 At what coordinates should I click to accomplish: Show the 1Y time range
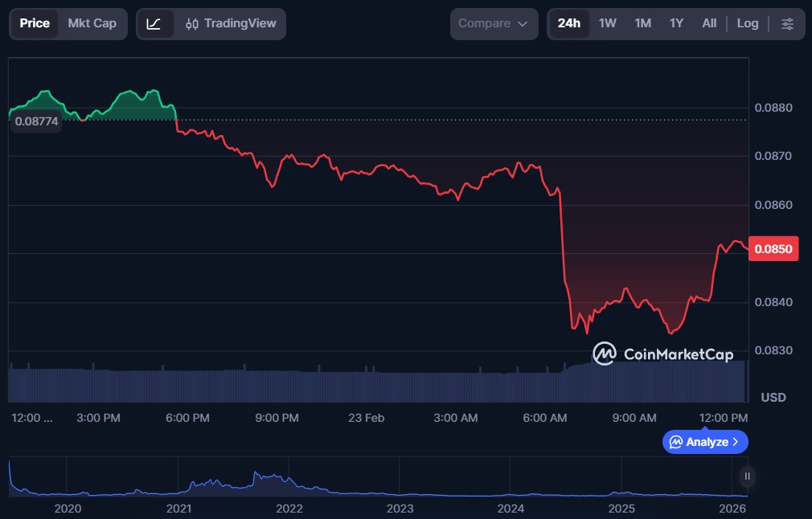(x=676, y=23)
